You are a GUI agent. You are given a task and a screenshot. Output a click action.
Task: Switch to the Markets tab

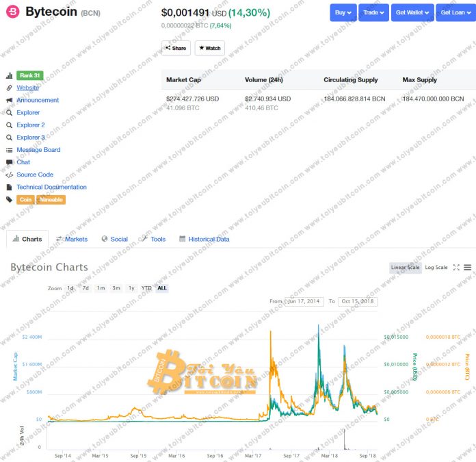pyautogui.click(x=72, y=239)
